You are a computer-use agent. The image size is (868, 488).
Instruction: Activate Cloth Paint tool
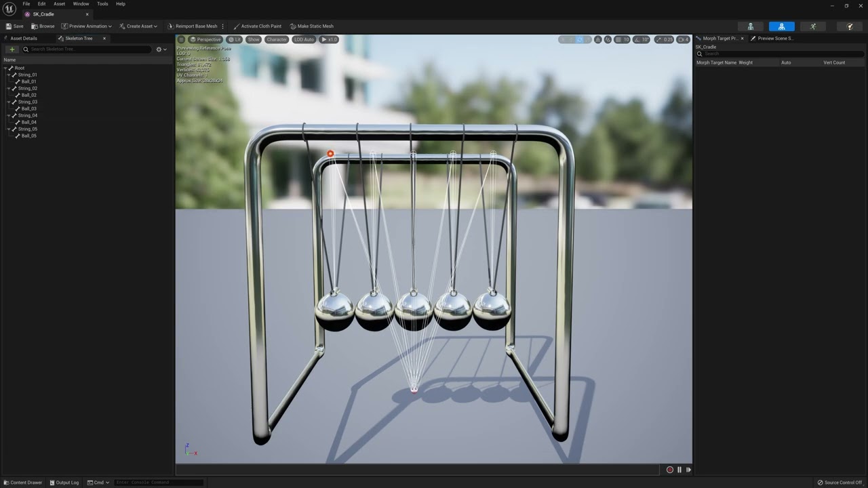click(x=257, y=26)
